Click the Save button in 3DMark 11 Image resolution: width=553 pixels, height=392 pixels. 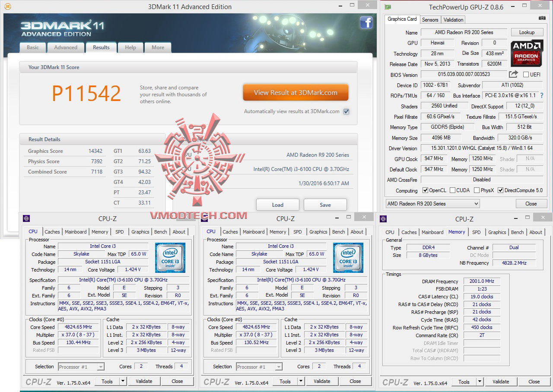(x=325, y=205)
